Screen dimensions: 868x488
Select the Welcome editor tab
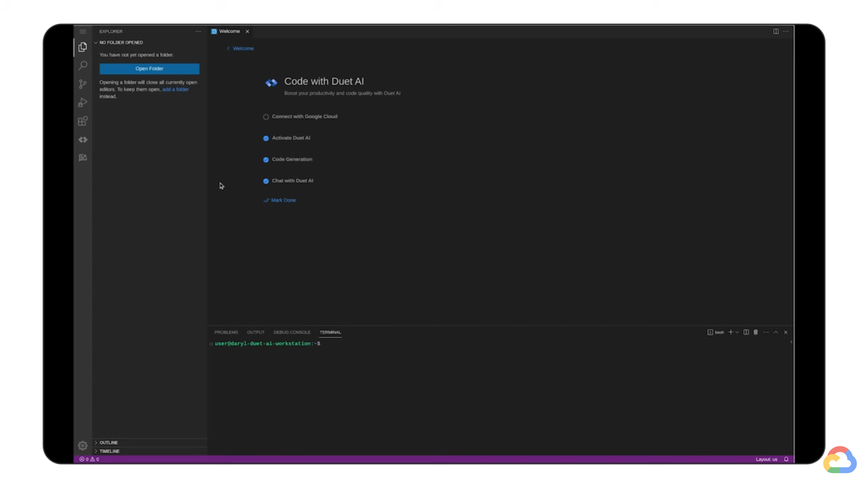click(229, 31)
